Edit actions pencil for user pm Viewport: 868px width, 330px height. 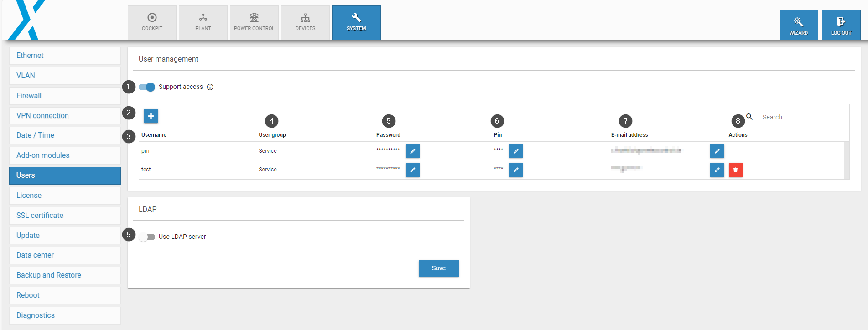coord(717,151)
